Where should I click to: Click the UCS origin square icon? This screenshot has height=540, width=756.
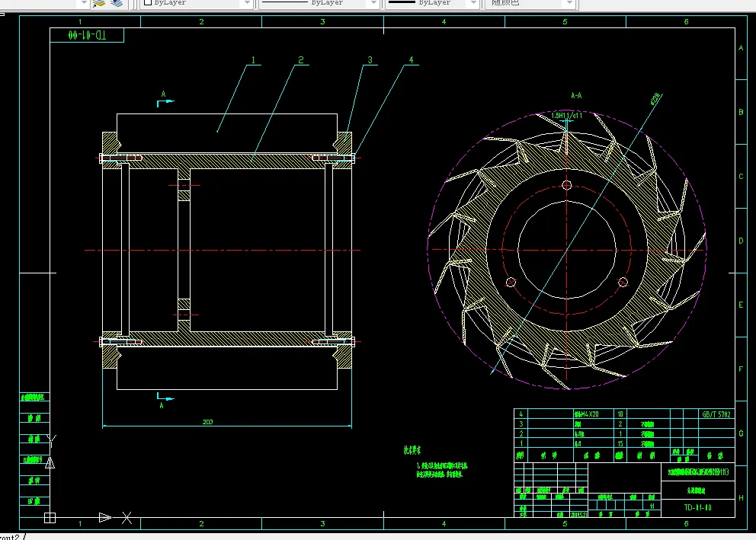(x=50, y=518)
